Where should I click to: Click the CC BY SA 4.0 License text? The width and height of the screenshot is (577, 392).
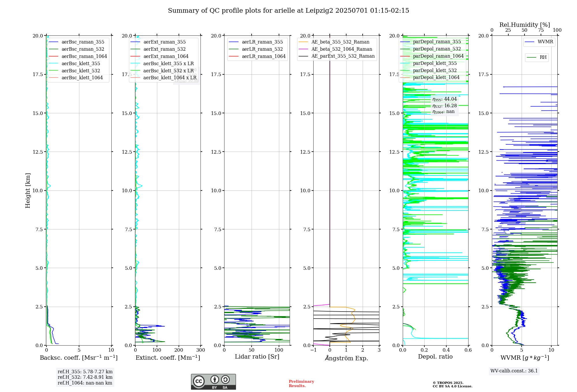coord(452,387)
